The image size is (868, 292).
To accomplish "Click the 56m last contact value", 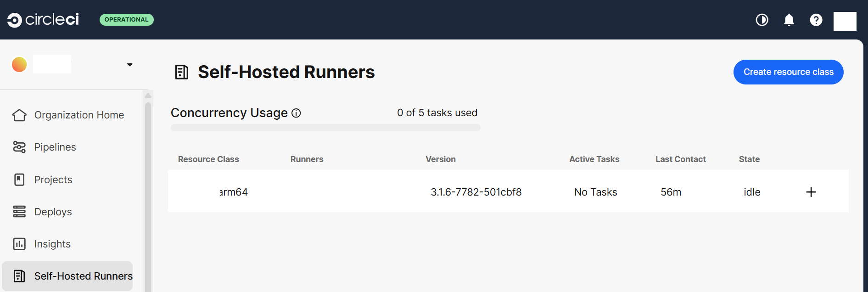I will [671, 192].
